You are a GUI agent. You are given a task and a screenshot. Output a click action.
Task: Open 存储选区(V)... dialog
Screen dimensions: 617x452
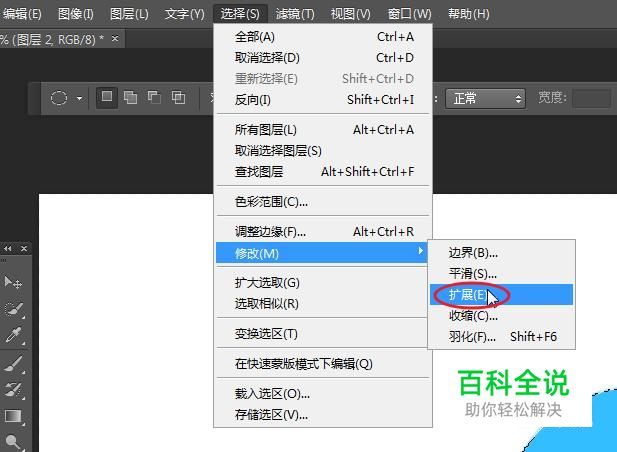pyautogui.click(x=323, y=415)
